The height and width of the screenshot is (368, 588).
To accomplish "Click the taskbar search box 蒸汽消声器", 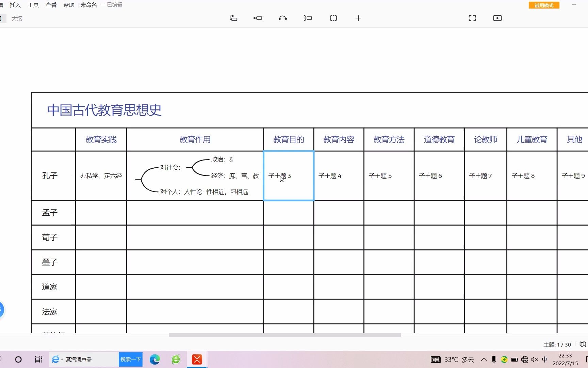I will (84, 359).
